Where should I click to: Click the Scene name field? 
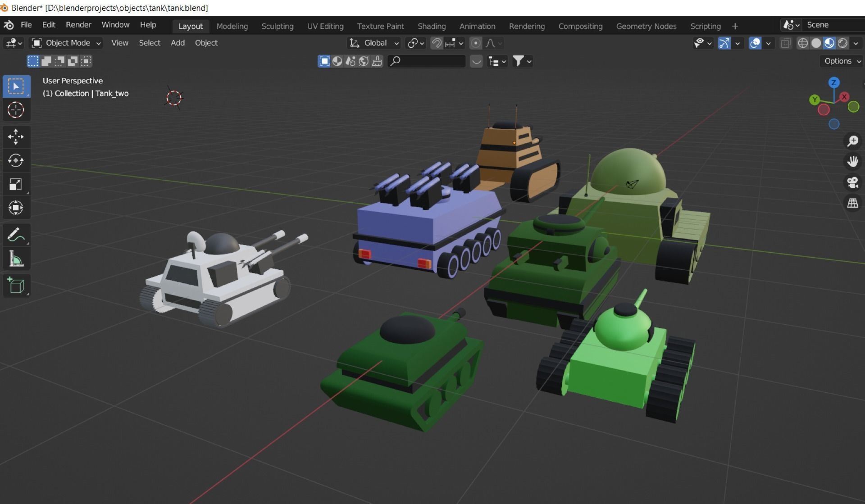click(833, 25)
